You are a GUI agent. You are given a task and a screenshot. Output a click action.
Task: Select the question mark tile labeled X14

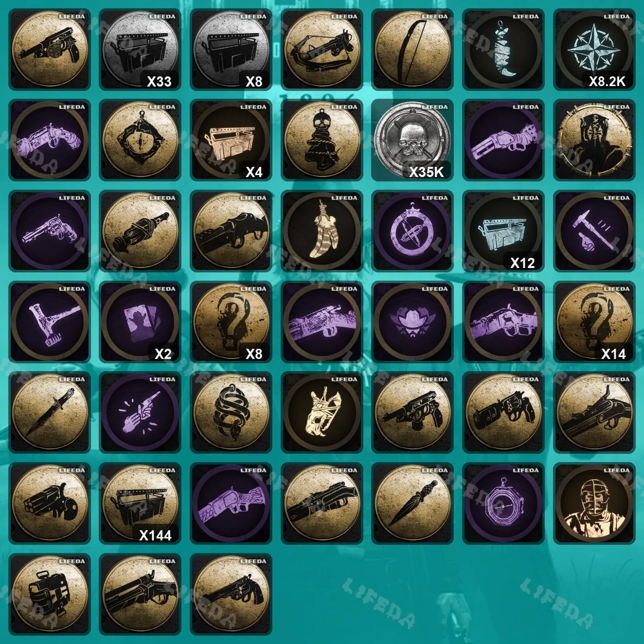click(594, 322)
